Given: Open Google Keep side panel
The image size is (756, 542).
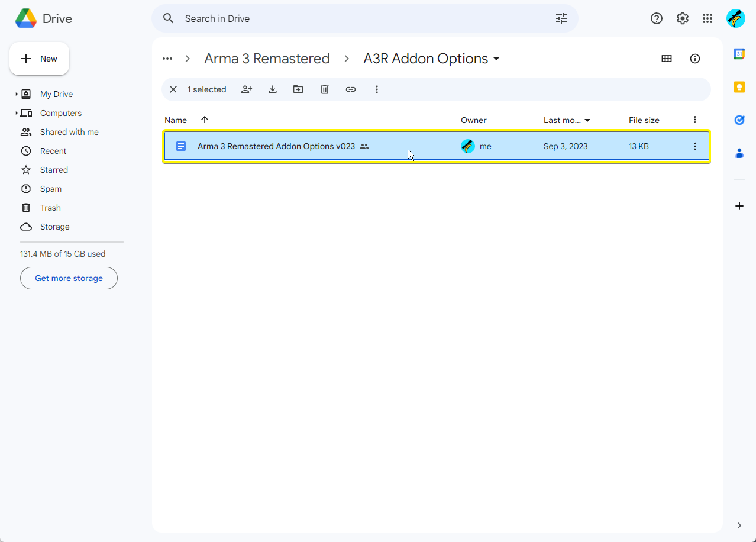Looking at the screenshot, I should [739, 87].
